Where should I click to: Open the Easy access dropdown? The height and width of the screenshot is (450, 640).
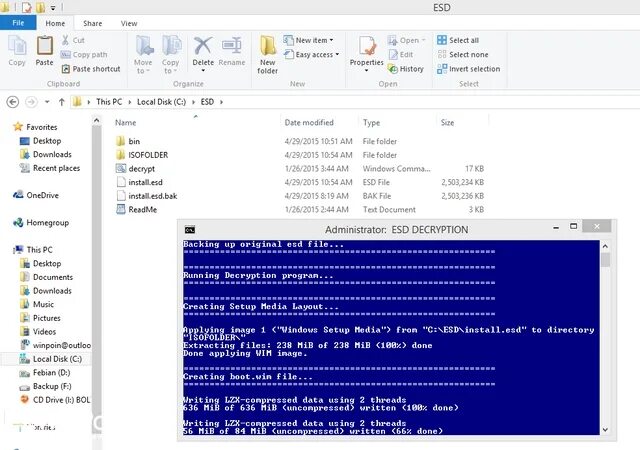[312, 54]
